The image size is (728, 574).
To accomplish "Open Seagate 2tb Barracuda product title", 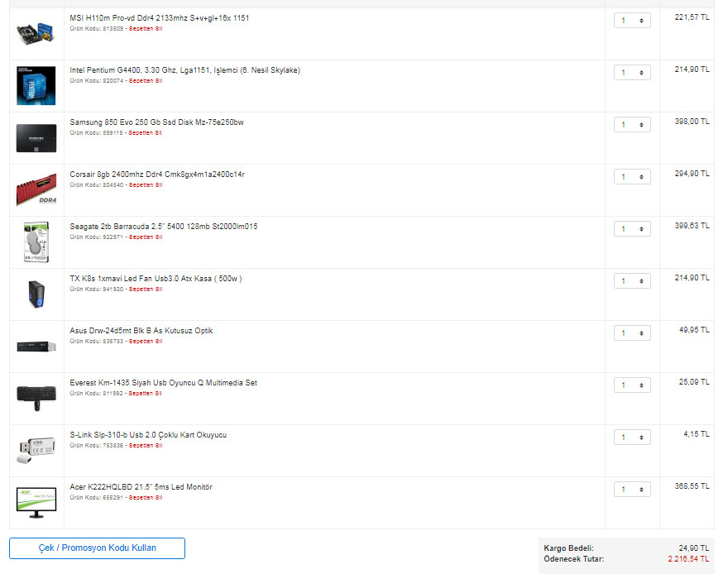I will tap(164, 227).
